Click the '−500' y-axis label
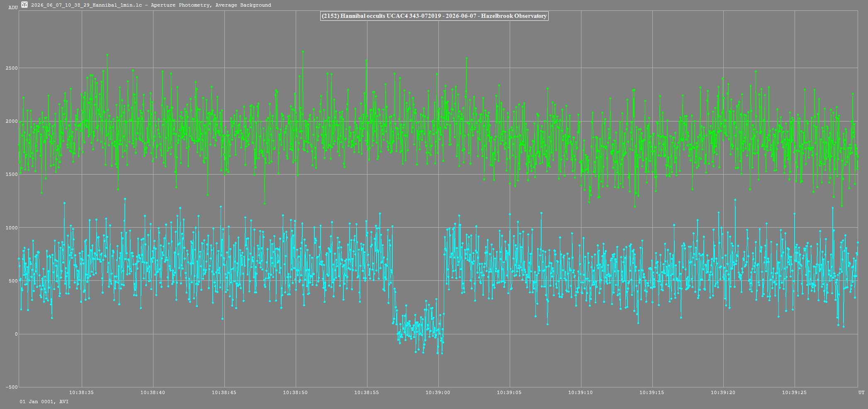This screenshot has height=409, width=868. (x=11, y=387)
